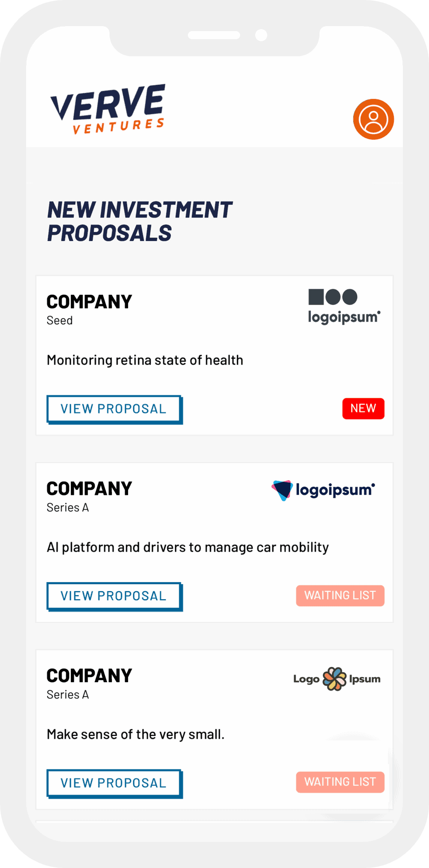Click the New Investment Proposals heading
The image size is (429, 868).
[x=139, y=222]
